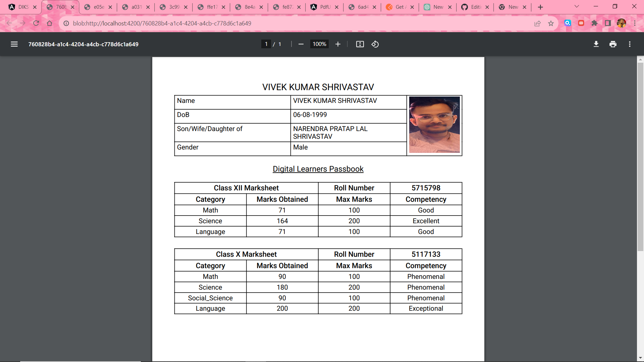Open PDF viewer more actions menu

pos(630,44)
